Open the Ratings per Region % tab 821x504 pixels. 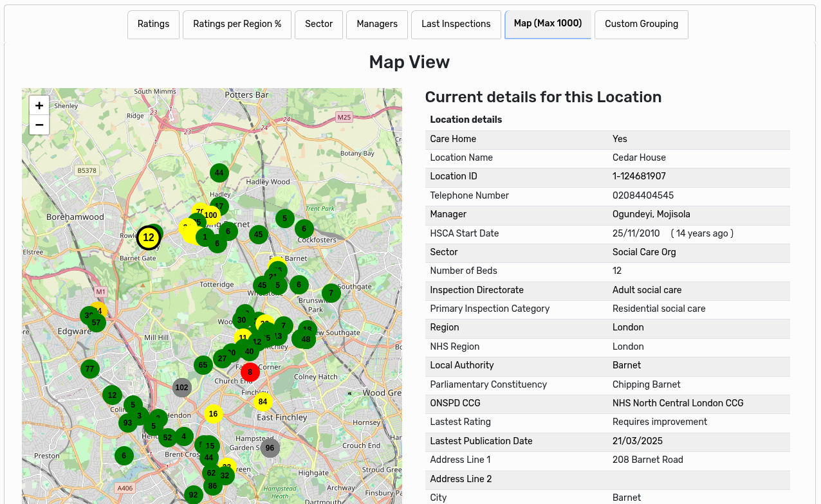coord(237,24)
